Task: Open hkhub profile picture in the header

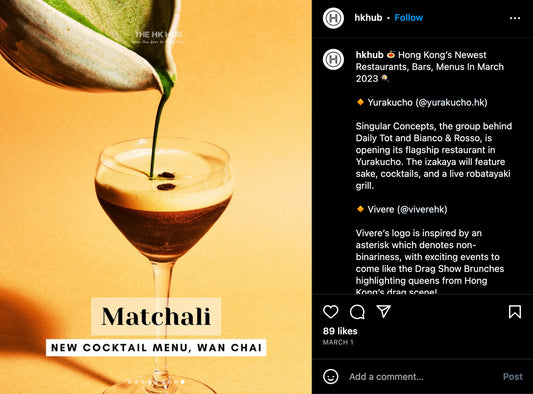Action: point(333,18)
